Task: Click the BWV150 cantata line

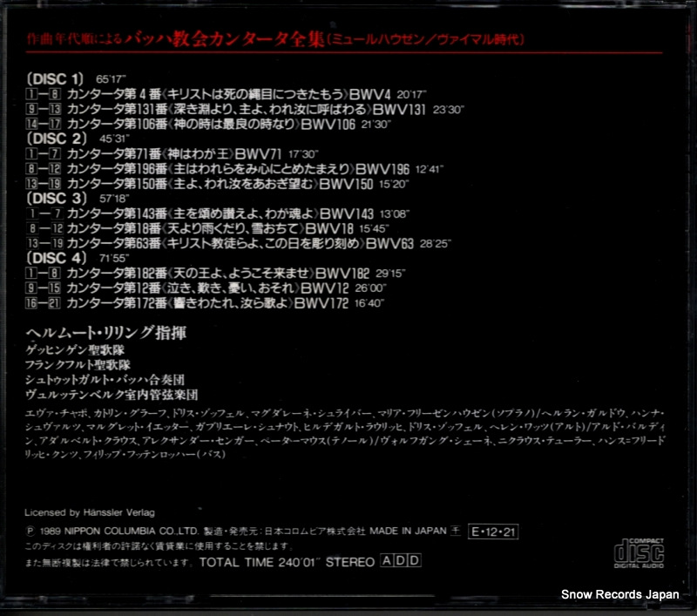Action: tap(217, 184)
